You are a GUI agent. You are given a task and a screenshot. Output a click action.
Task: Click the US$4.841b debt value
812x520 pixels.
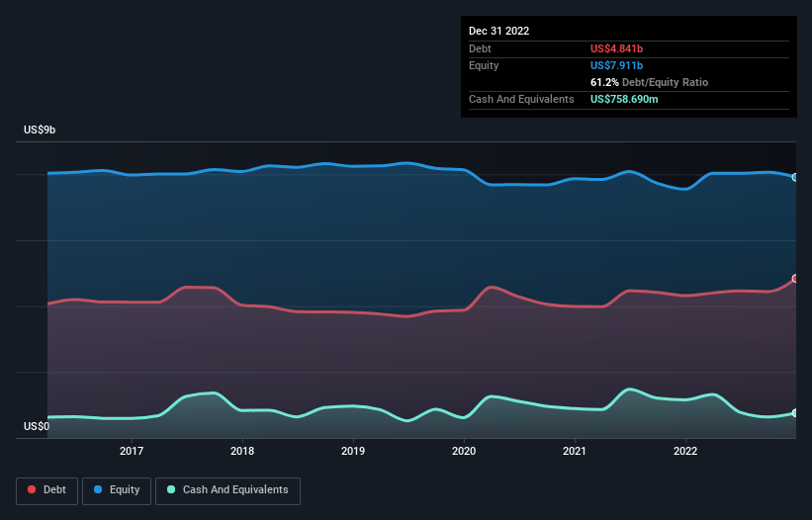coord(616,48)
